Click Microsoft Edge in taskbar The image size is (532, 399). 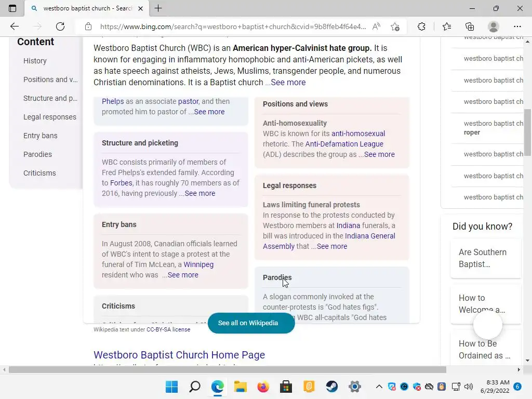point(218,387)
